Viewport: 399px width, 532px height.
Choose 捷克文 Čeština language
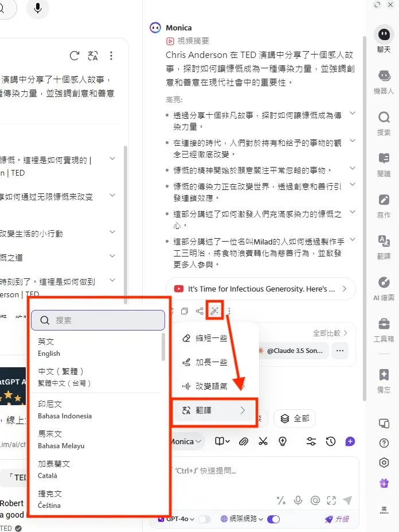point(97,499)
